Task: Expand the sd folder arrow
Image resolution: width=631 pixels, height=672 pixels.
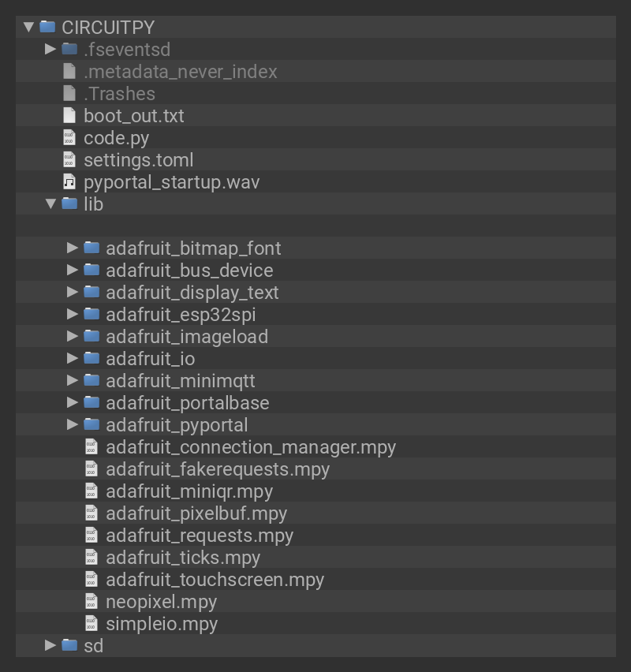Action: [50, 645]
